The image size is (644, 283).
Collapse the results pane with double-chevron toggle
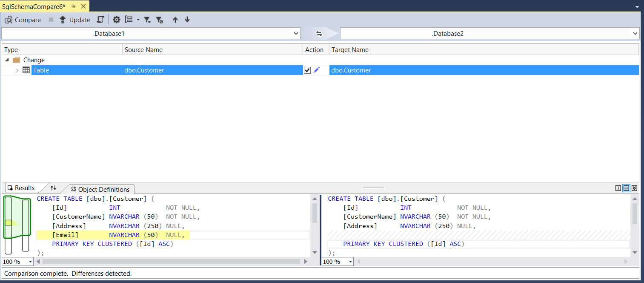tap(634, 188)
